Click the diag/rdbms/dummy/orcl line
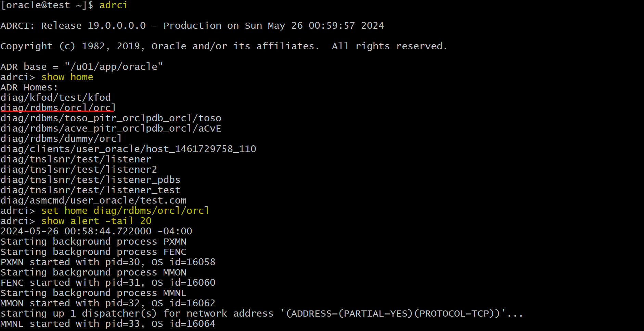Image resolution: width=644 pixels, height=331 pixels. [61, 139]
